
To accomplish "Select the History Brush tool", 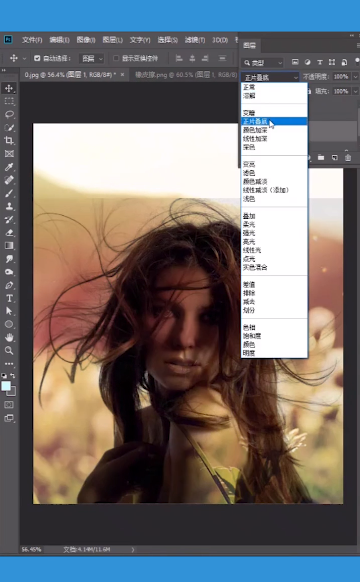I will coord(9,219).
